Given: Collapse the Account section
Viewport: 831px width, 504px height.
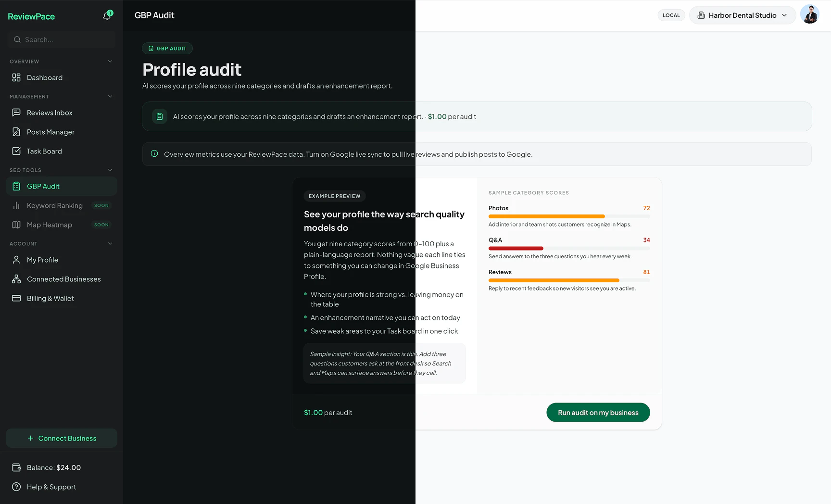Looking at the screenshot, I should point(110,244).
